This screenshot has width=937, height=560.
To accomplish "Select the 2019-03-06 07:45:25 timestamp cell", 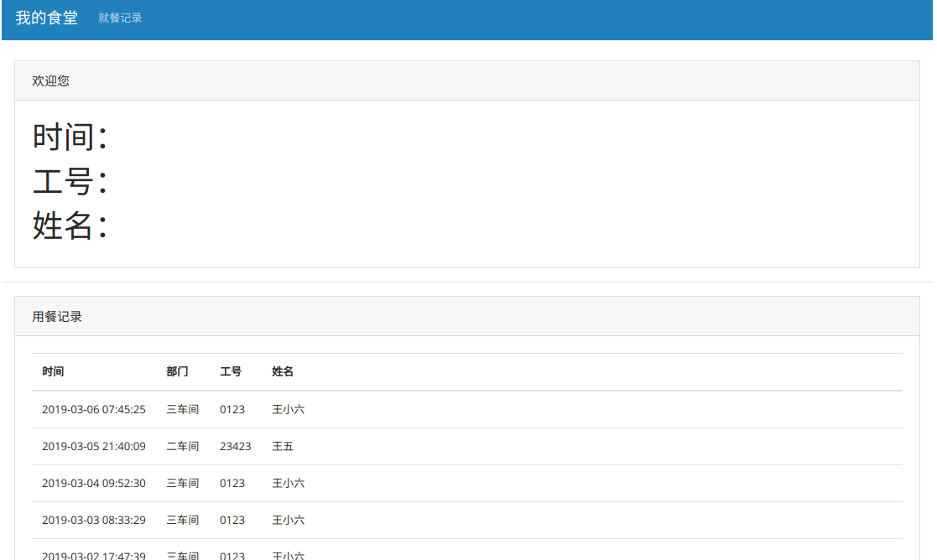I will pos(93,410).
